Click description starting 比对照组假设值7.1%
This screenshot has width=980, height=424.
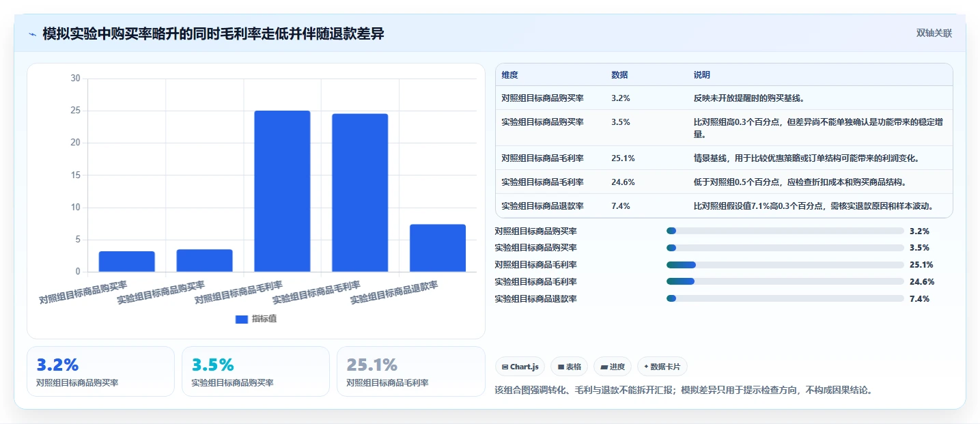tap(813, 206)
